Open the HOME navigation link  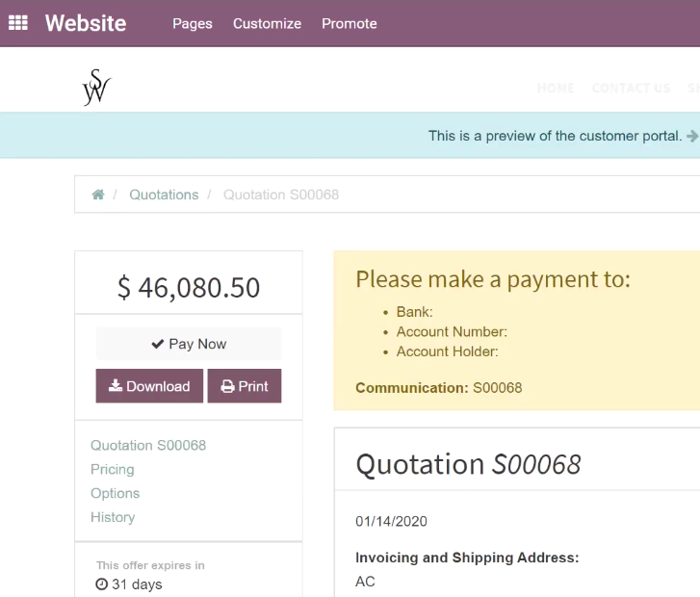click(x=556, y=88)
